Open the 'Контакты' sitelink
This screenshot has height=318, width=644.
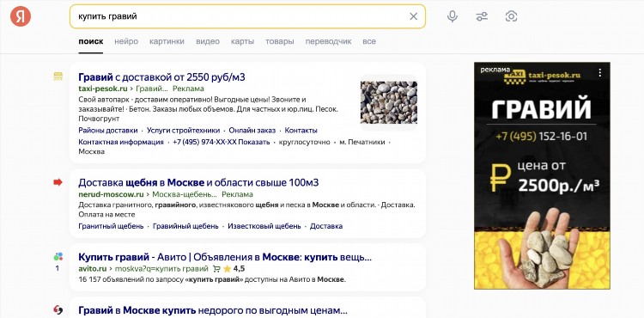click(x=301, y=131)
